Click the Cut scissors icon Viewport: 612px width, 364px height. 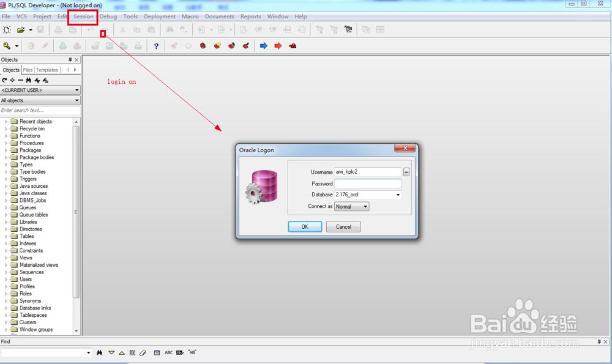point(122,29)
